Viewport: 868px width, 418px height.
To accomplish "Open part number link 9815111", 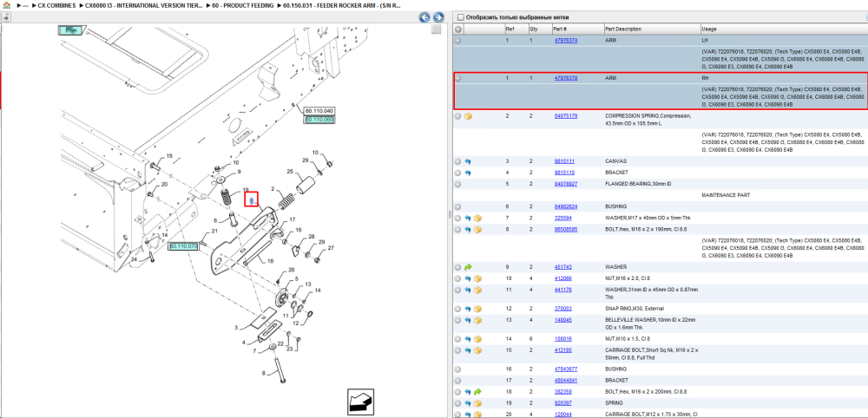I will [564, 161].
